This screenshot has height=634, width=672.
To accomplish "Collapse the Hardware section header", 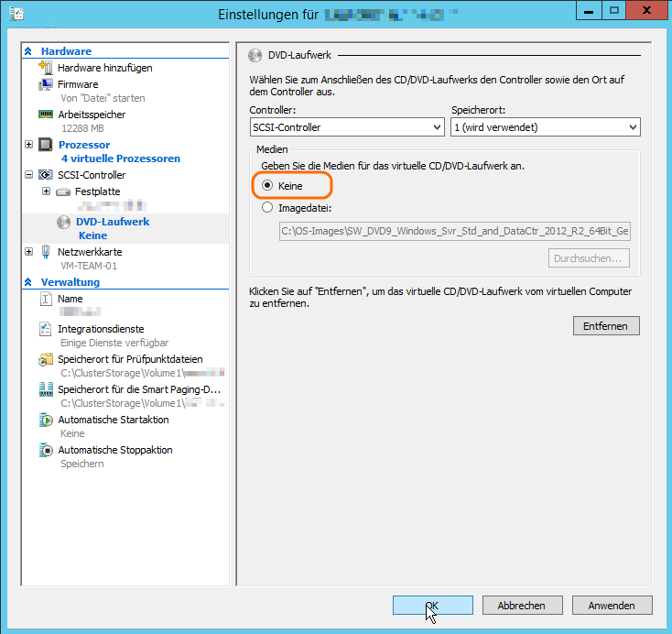I will pos(29,51).
